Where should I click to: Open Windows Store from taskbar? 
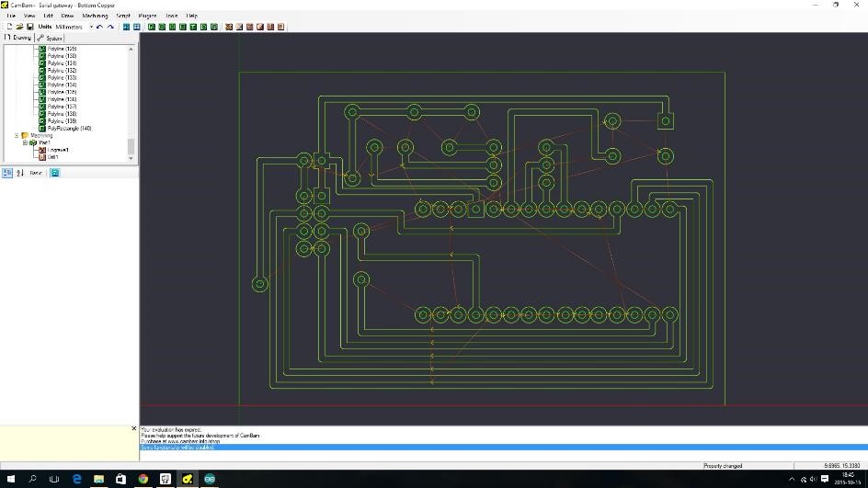(120, 479)
